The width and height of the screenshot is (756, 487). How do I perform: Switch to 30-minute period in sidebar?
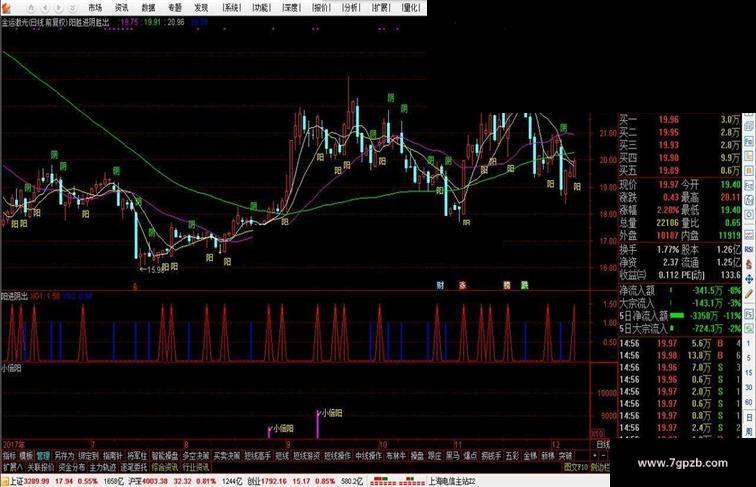pyautogui.click(x=749, y=387)
